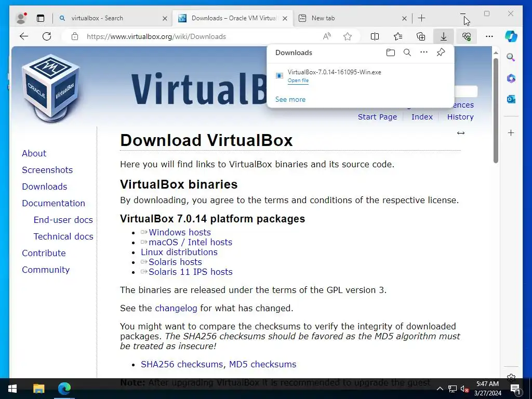The height and width of the screenshot is (399, 532).
Task: Click Microsoft Edge taskbar icon
Action: (x=64, y=389)
